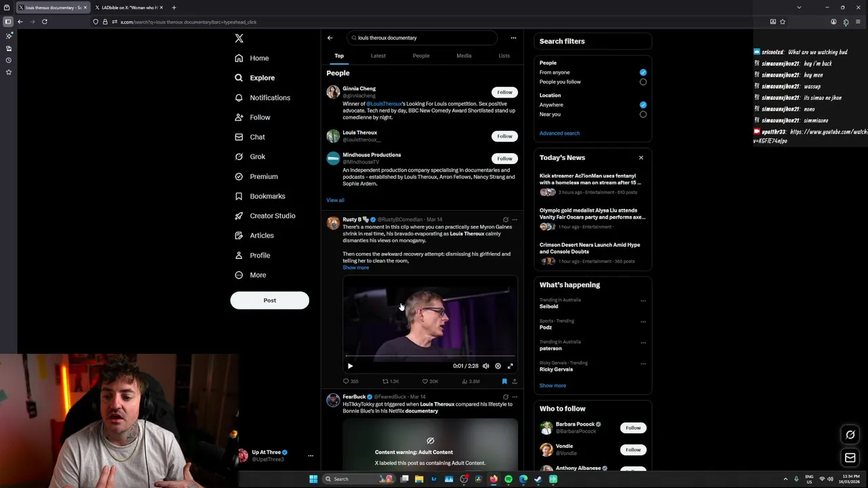Click Spotify icon in taskbar
868x488 pixels.
[509, 479]
